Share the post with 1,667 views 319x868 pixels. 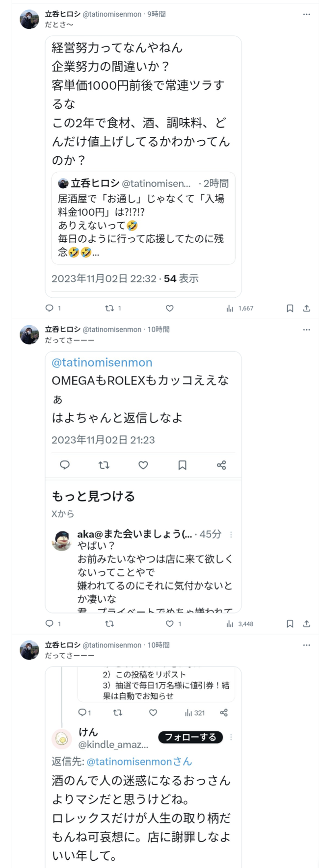pyautogui.click(x=307, y=308)
